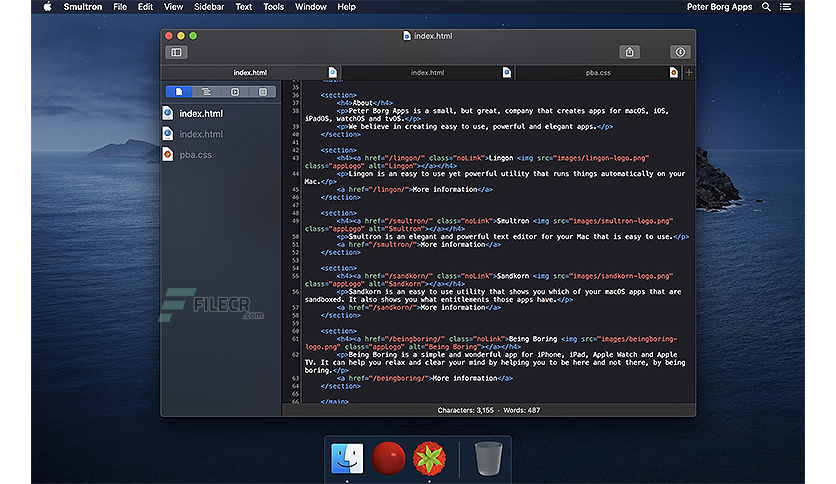Image resolution: width=836 pixels, height=484 pixels.
Task: Open Spotlight search in menu bar
Action: [x=766, y=7]
